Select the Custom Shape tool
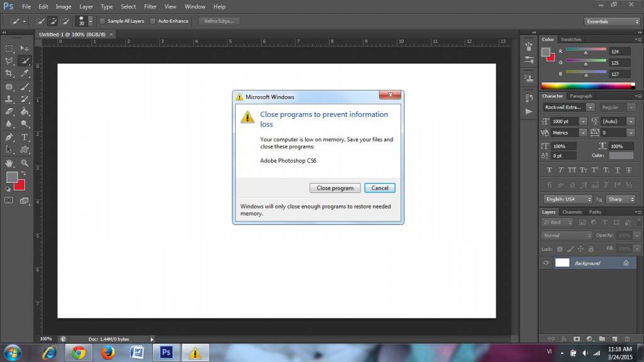Screen dimensions: 644x362 point(25,150)
